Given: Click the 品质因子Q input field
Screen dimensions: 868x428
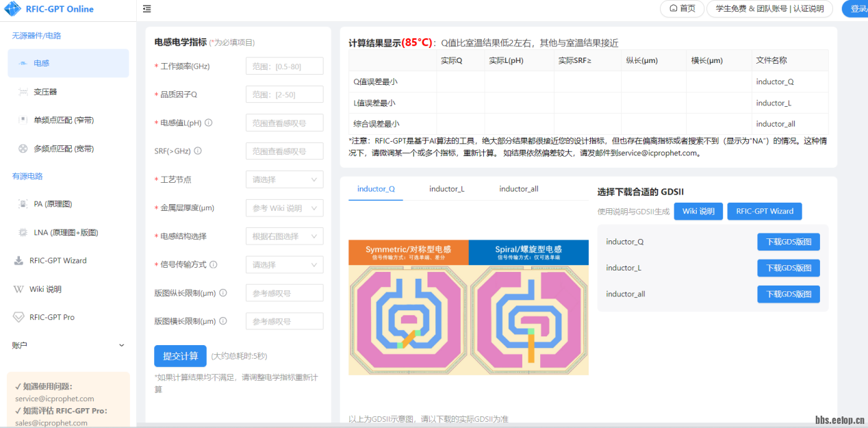Looking at the screenshot, I should coord(284,95).
